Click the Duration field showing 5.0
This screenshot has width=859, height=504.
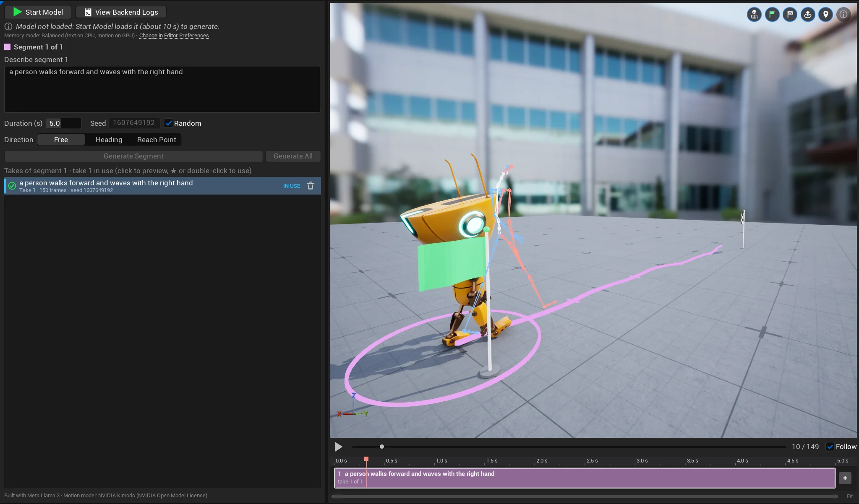63,123
